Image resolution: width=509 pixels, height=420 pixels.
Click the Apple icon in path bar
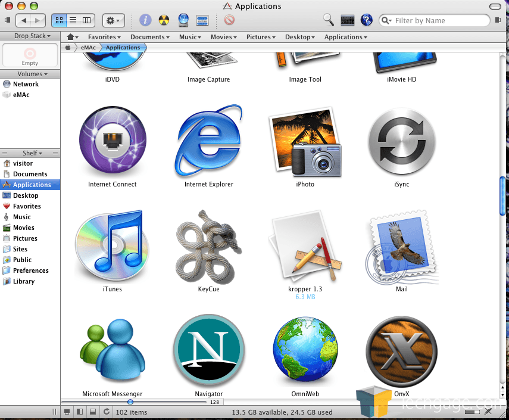68,48
